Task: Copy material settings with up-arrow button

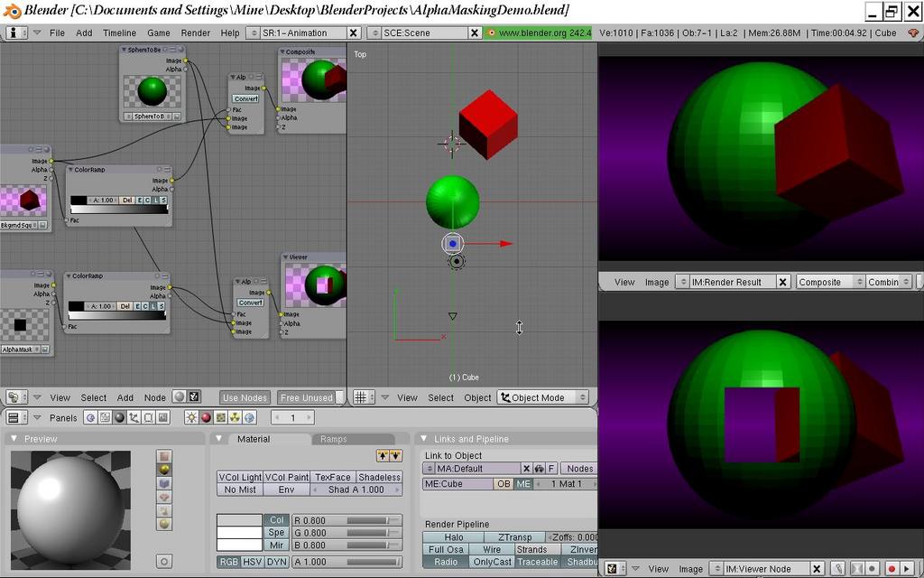Action: point(383,455)
